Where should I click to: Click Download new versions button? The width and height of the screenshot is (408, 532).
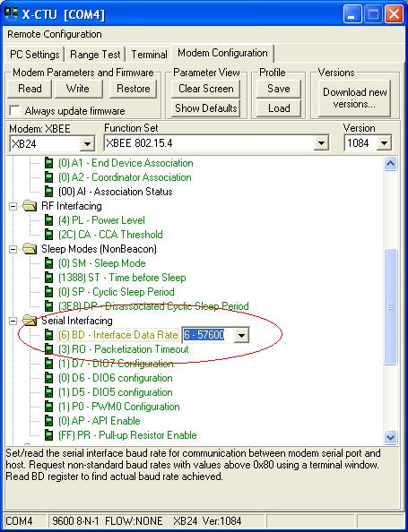(x=355, y=98)
